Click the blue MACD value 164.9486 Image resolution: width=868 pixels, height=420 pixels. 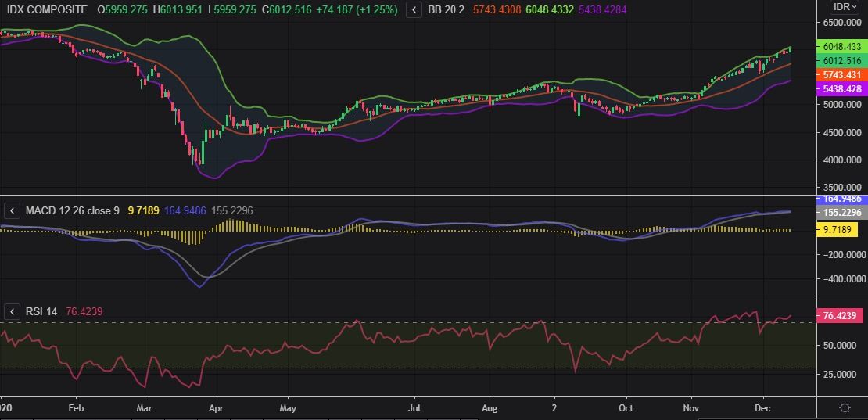(185, 211)
